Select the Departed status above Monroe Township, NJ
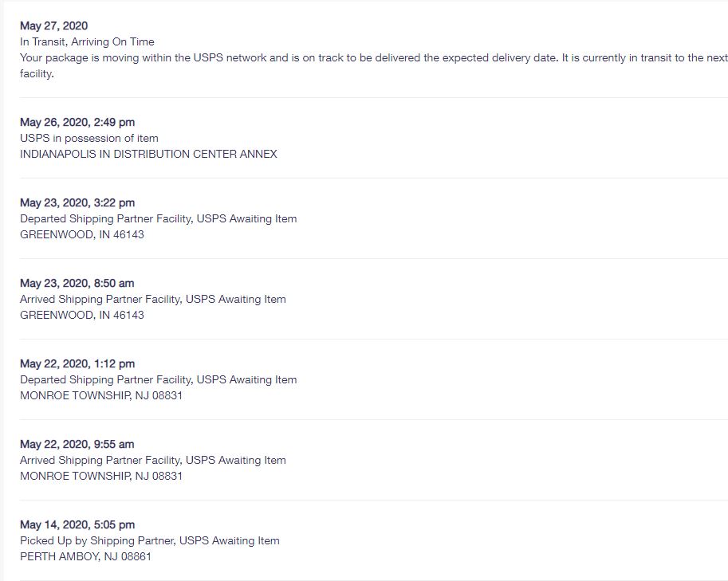Viewport: 728px width, 581px height. pyautogui.click(x=158, y=379)
